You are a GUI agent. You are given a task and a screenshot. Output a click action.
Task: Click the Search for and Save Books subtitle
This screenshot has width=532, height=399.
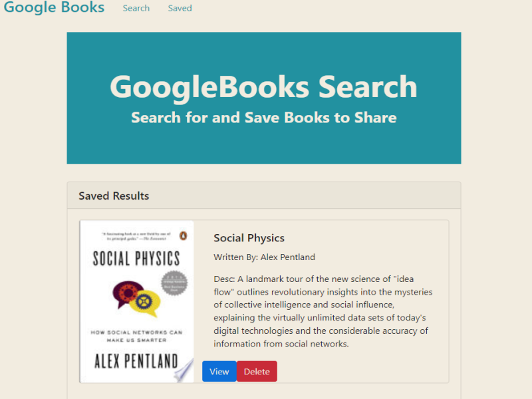point(263,118)
